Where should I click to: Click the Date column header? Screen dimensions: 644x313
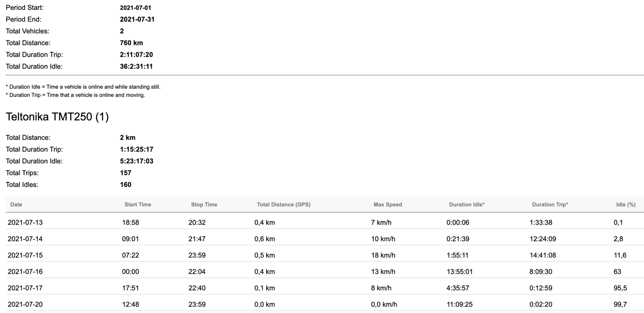[16, 204]
